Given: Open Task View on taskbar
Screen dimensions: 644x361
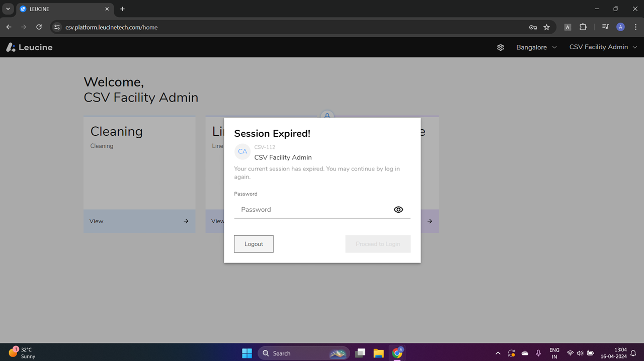Looking at the screenshot, I should tap(360, 353).
